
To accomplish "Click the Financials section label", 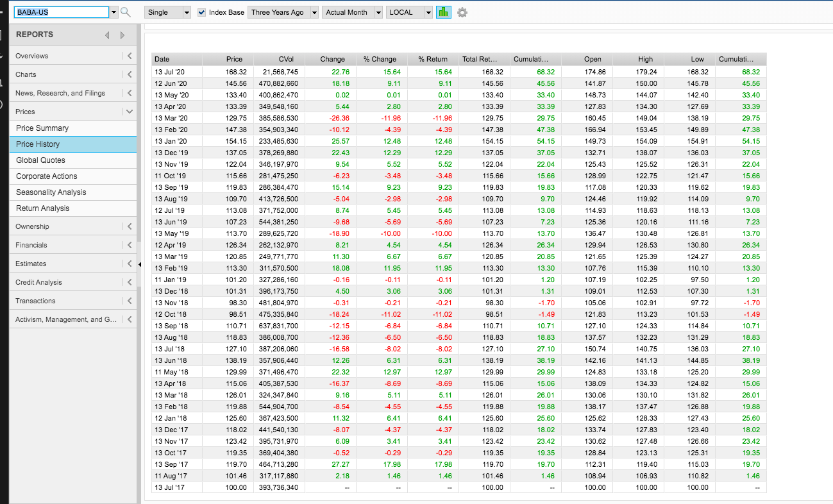I will (31, 245).
